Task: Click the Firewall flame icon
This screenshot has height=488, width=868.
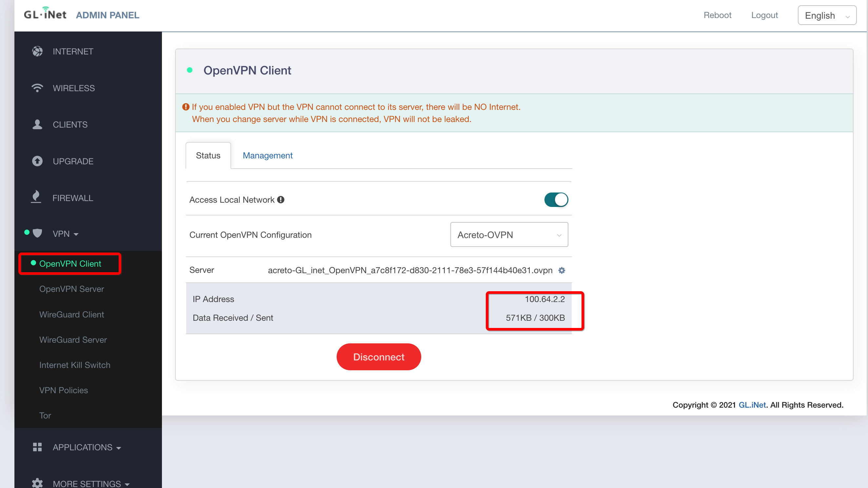Action: 36,197
